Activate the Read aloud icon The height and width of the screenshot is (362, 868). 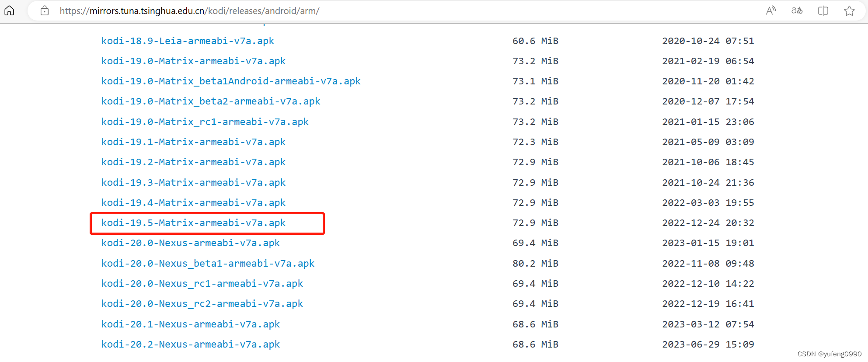[771, 10]
